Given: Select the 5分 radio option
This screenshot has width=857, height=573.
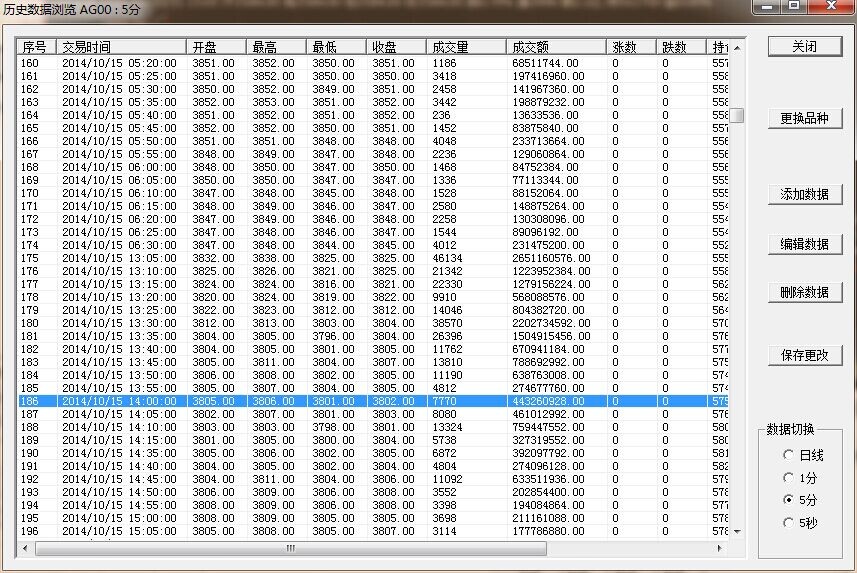Looking at the screenshot, I should coord(788,499).
